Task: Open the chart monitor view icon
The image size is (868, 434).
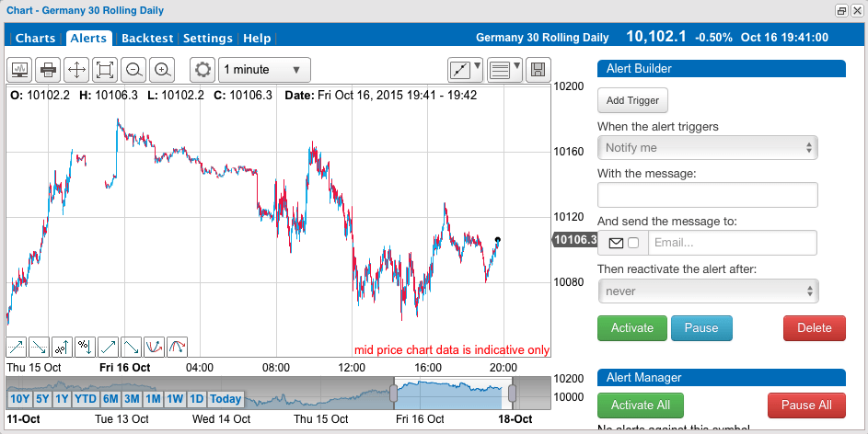Action: pyautogui.click(x=20, y=70)
